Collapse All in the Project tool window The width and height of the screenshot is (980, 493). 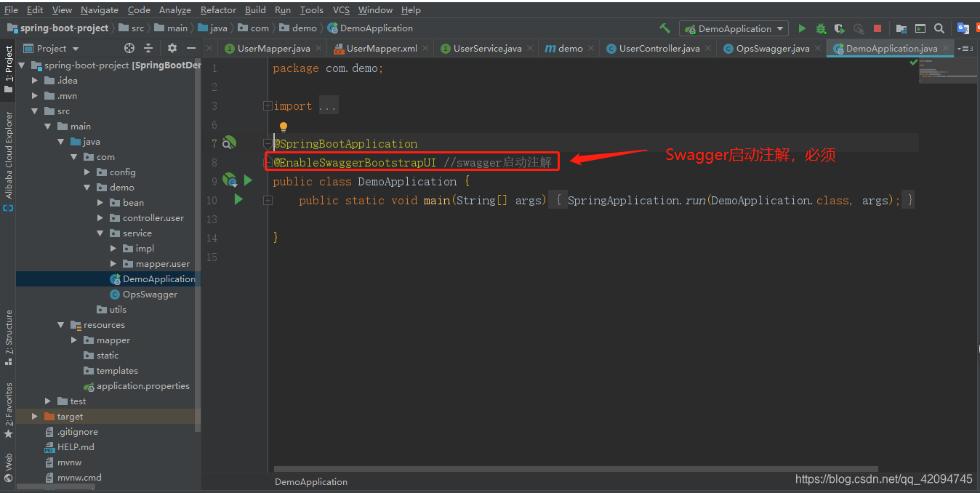coord(148,48)
